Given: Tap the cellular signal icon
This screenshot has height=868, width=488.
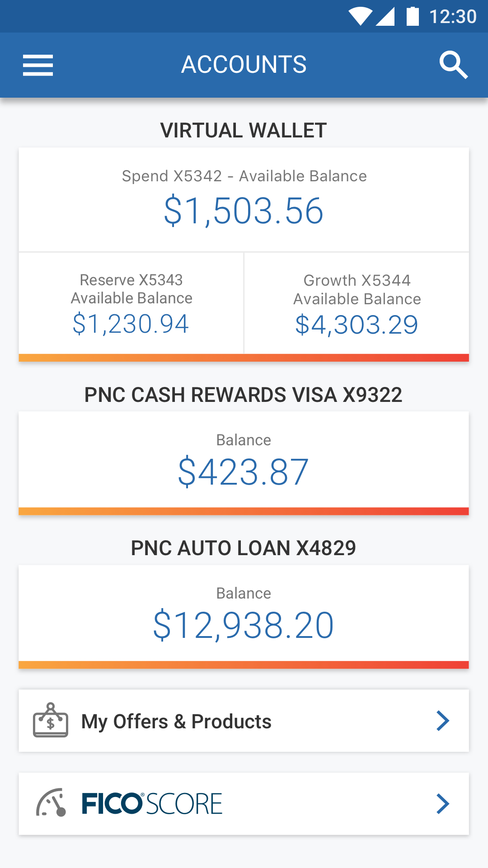Looking at the screenshot, I should 385,16.
